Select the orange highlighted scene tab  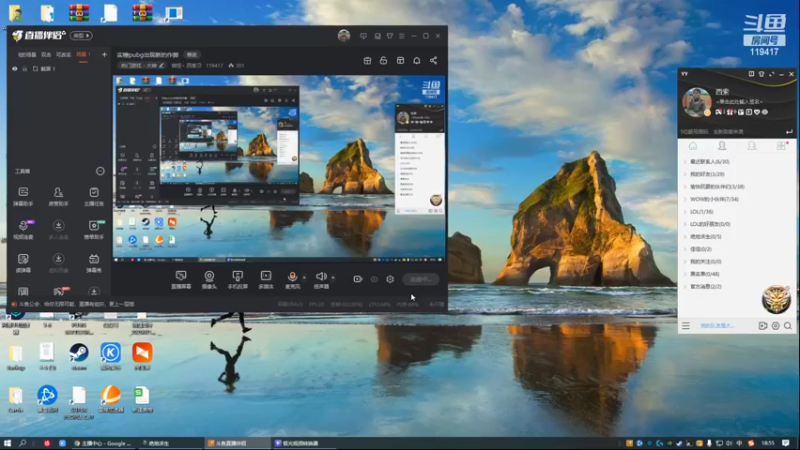click(x=83, y=55)
